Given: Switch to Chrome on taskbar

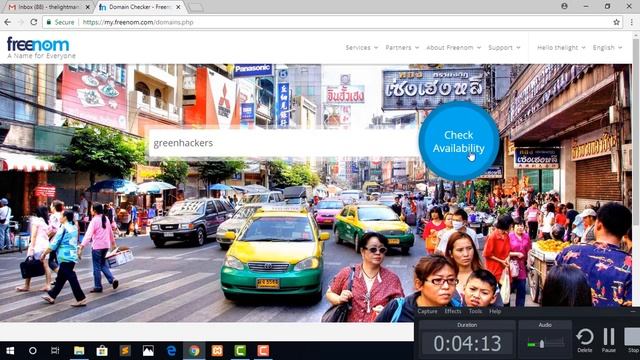Looking at the screenshot, I should pyautogui.click(x=194, y=351).
